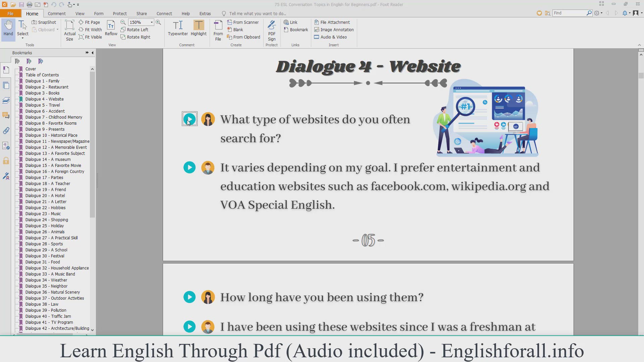Play audio for the first question
The height and width of the screenshot is (362, 644).
(x=190, y=119)
